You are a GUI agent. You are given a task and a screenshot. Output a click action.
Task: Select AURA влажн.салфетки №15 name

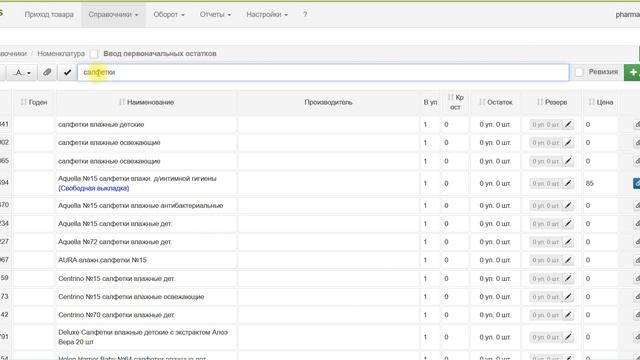click(x=102, y=260)
